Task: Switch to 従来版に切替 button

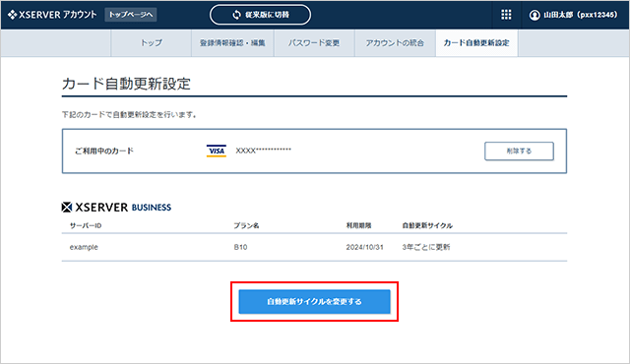Action: click(x=260, y=15)
